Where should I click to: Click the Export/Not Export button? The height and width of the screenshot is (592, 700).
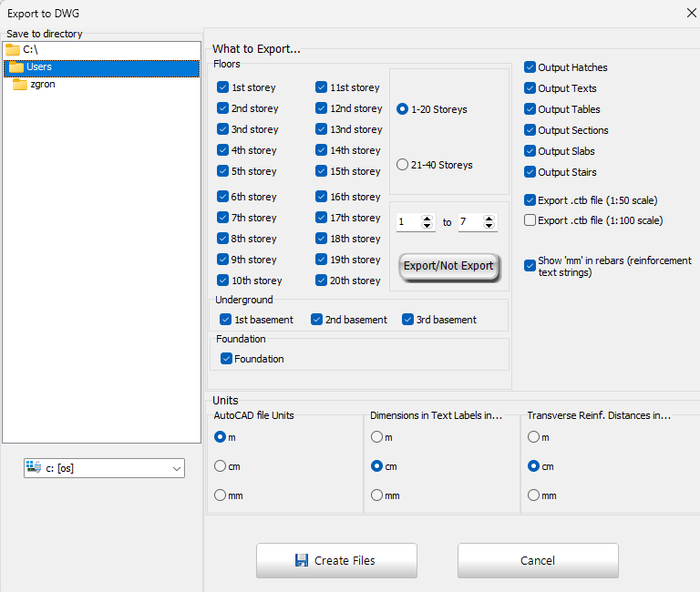pyautogui.click(x=448, y=266)
